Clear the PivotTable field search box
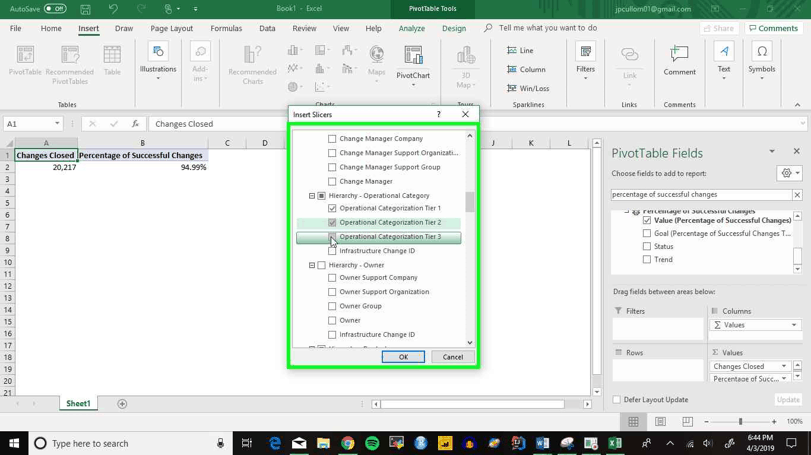 (x=797, y=194)
